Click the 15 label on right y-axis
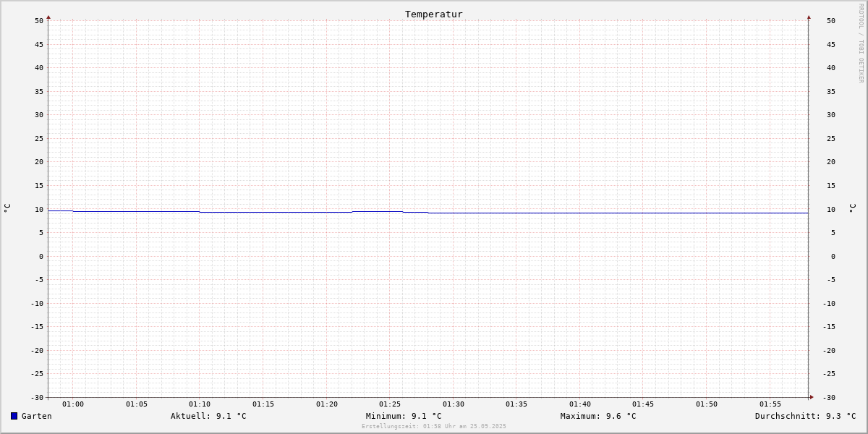 [x=831, y=186]
